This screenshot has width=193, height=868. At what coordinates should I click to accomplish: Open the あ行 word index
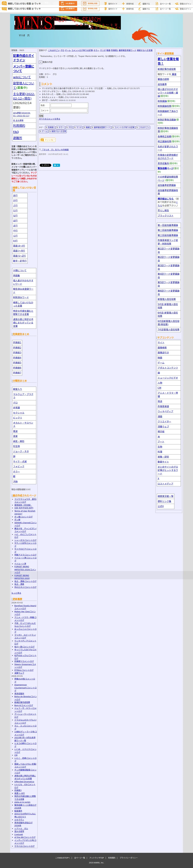click(x=15, y=195)
